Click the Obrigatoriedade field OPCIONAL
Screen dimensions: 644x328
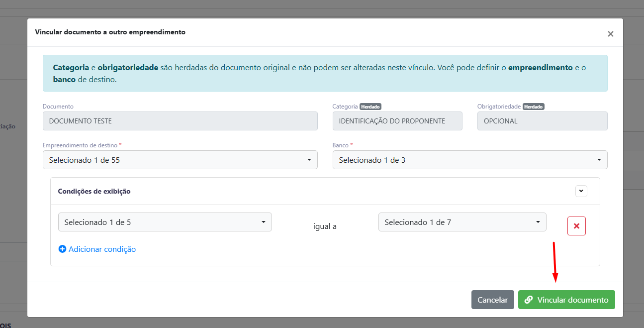point(543,121)
